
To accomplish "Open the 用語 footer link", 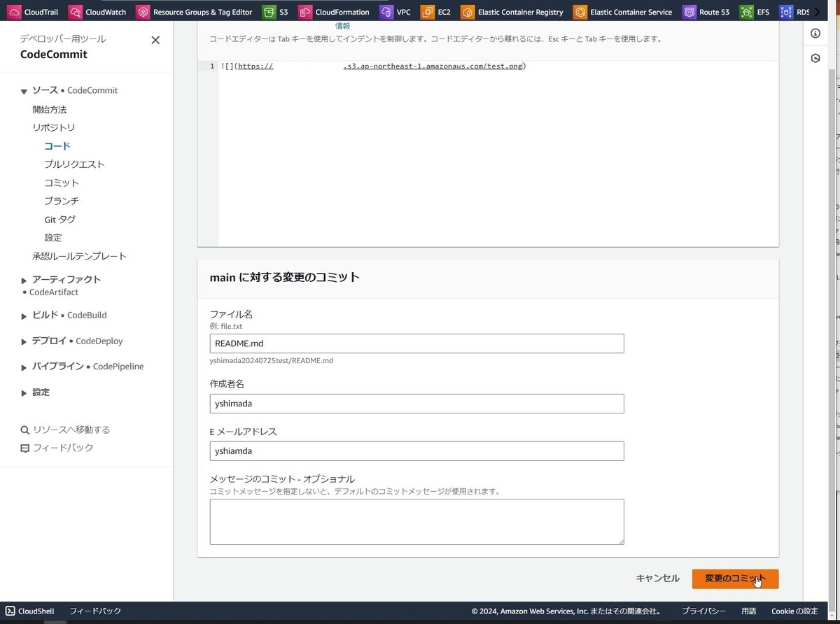I will coord(748,611).
